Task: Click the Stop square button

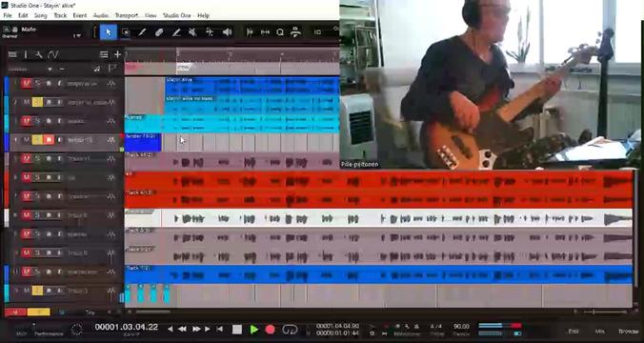Action: [237, 329]
